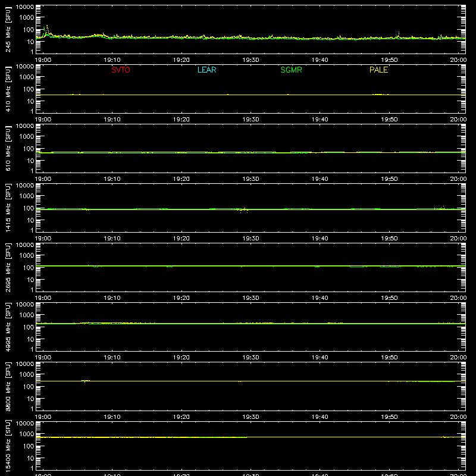Click 19:10 label under the 8800 MHz plot
Viewport: 476px width, 476px height.
(x=112, y=417)
